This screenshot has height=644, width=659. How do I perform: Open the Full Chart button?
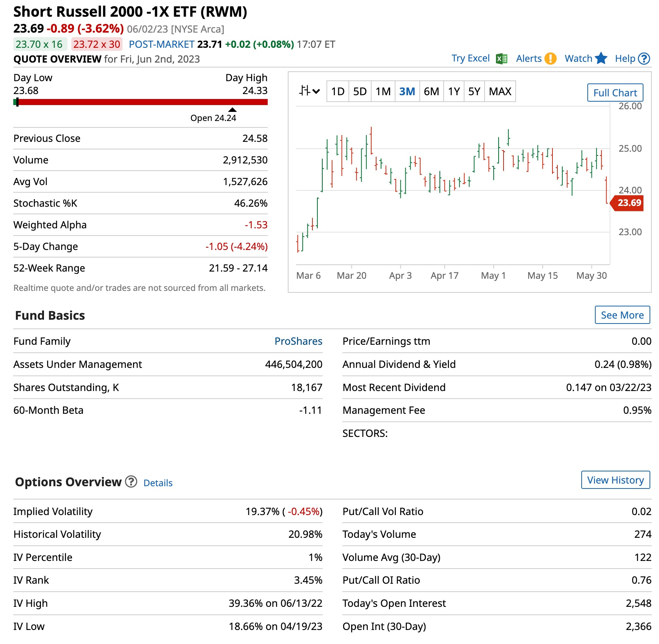pyautogui.click(x=615, y=93)
